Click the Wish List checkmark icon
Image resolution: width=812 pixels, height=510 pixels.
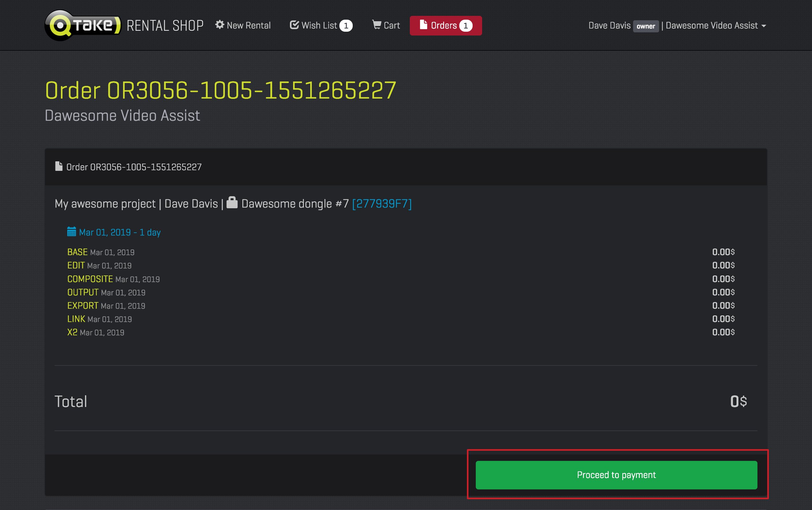tap(294, 25)
